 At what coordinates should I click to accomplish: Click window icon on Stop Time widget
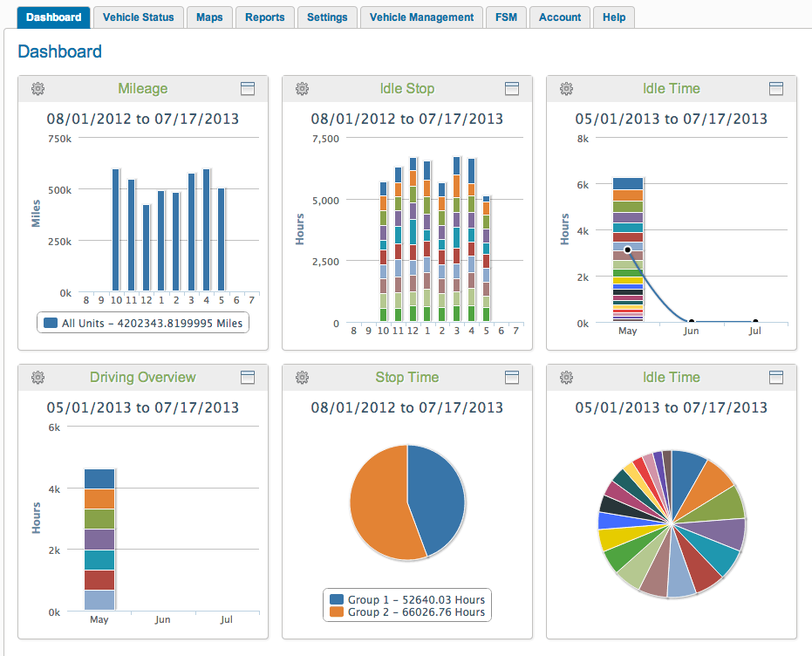[x=512, y=378]
